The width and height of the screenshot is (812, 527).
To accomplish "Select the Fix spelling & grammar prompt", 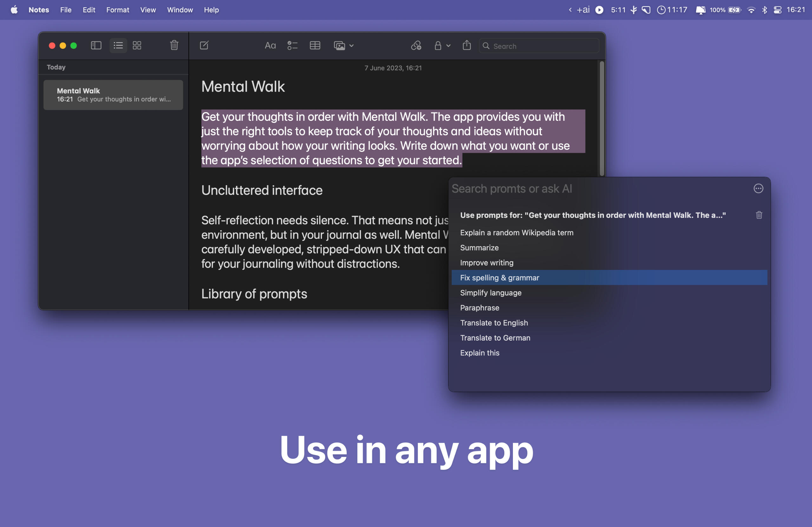I will point(500,278).
